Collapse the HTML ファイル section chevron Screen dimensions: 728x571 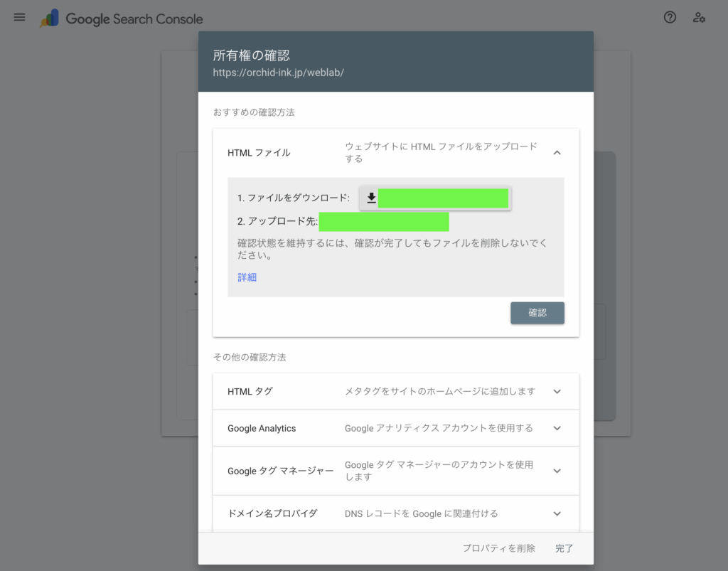(557, 152)
